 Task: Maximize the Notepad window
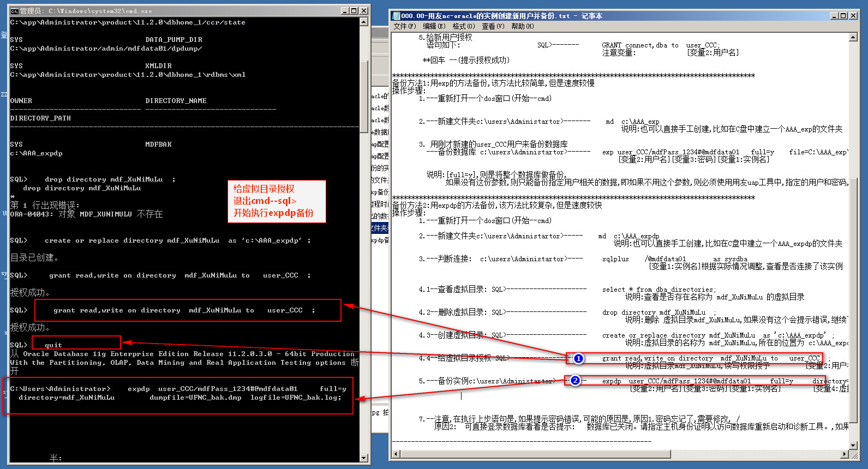coord(844,16)
